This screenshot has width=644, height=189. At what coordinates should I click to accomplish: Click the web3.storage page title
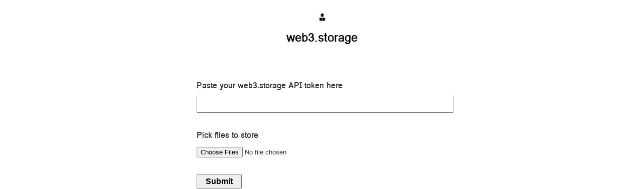(x=322, y=38)
